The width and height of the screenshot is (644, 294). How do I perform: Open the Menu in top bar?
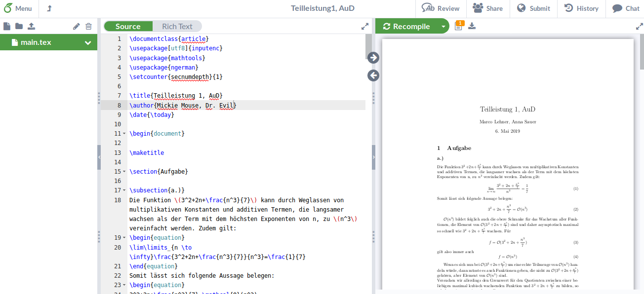18,8
